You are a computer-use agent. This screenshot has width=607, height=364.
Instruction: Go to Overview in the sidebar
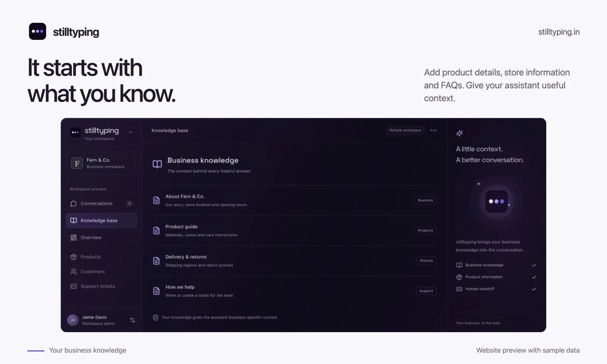[101, 238]
